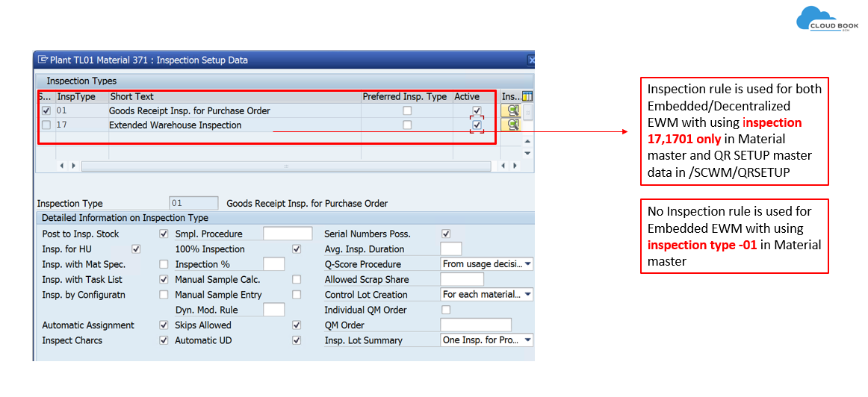The width and height of the screenshot is (868, 397).
Task: Click the table column configuration icon
Action: [x=527, y=96]
